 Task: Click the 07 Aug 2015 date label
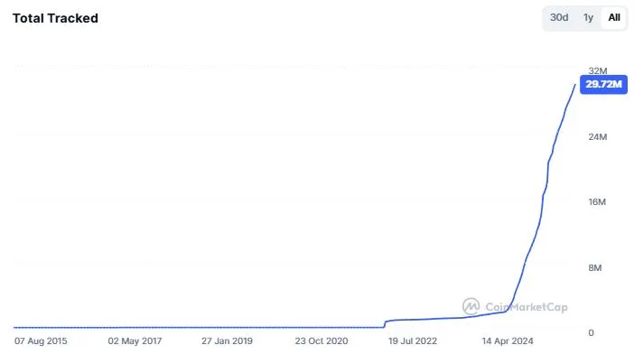(x=41, y=342)
